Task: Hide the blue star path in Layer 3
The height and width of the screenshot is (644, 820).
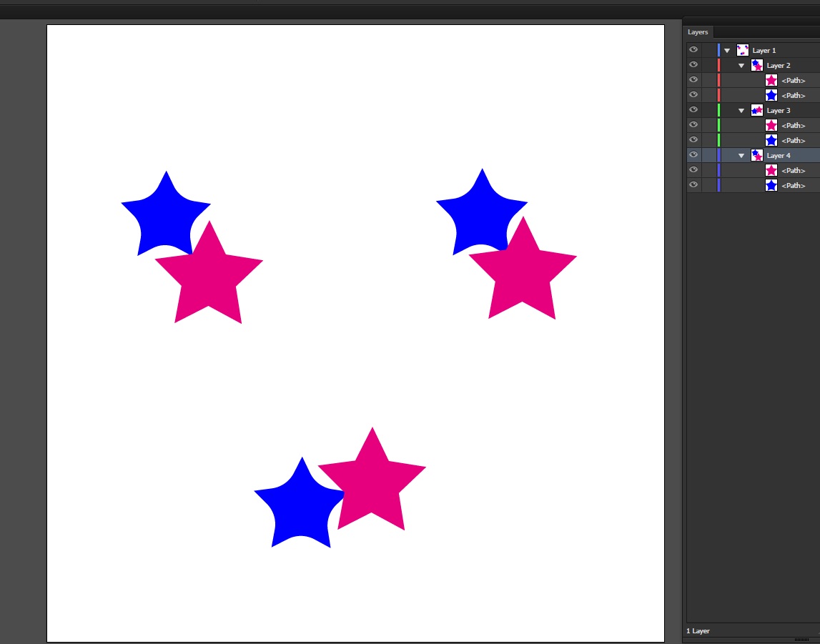Action: pyautogui.click(x=693, y=139)
